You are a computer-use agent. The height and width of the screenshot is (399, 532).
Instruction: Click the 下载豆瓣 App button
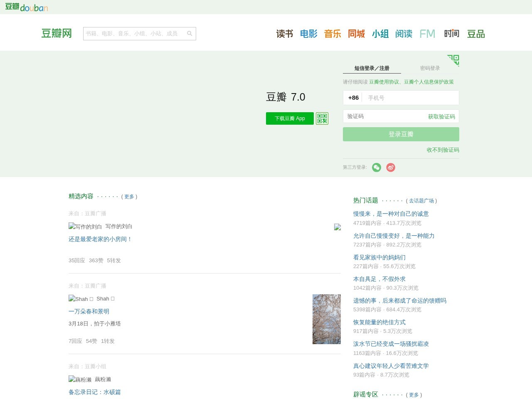(x=290, y=118)
